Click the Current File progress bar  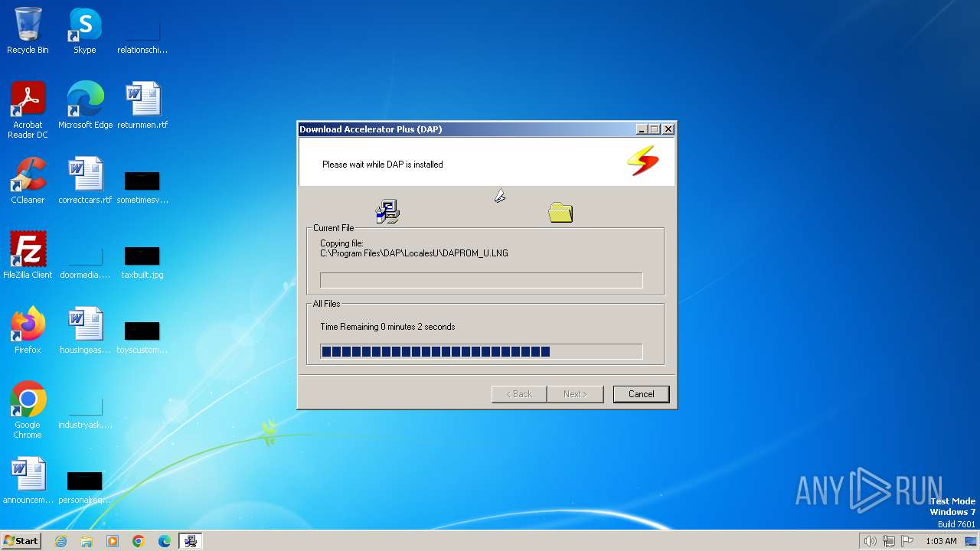click(481, 280)
